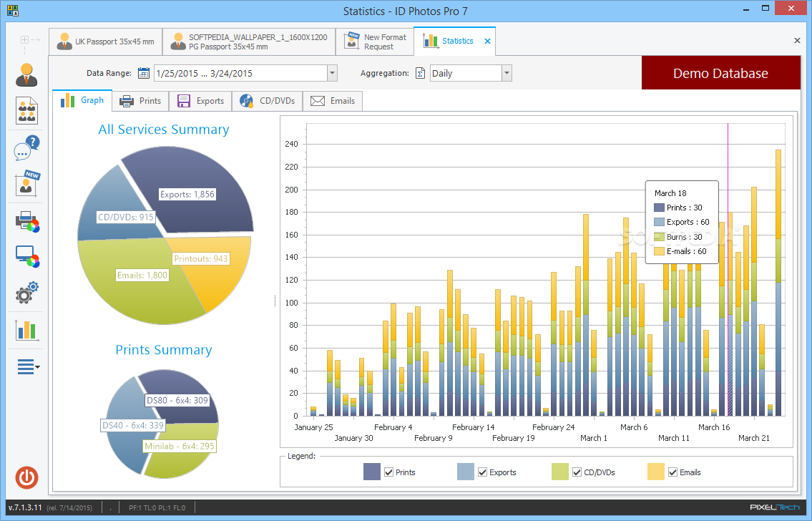
Task: Click the CD/DVDs color swatch in legend
Action: (559, 472)
